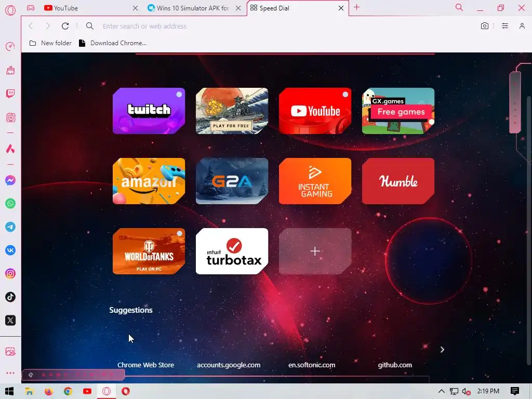Open the Humble speed dial tile

click(x=398, y=181)
